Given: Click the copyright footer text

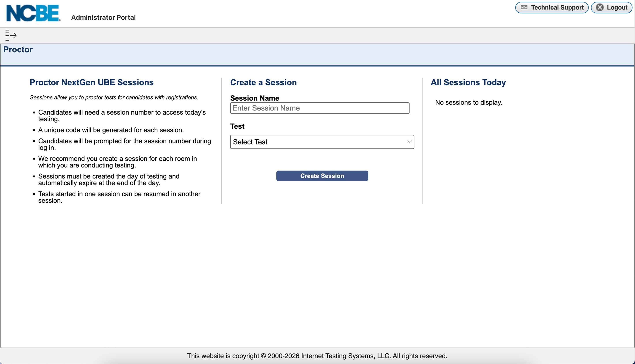Looking at the screenshot, I should [317, 356].
